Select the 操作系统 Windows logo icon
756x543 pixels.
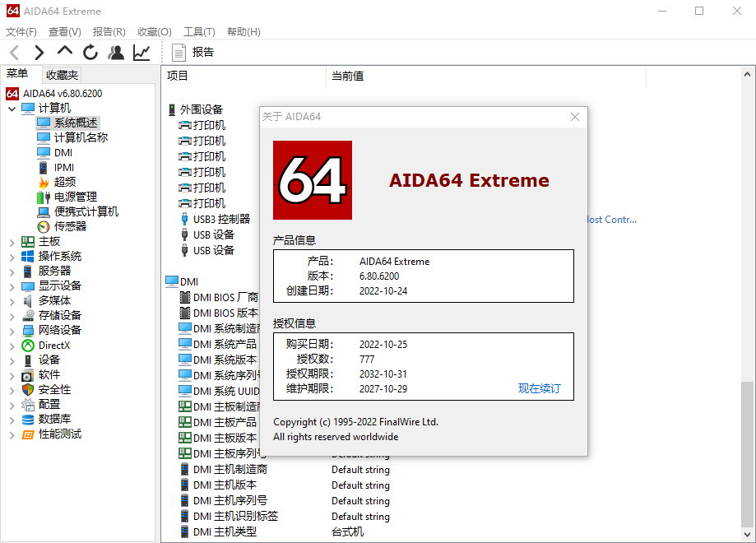click(28, 256)
